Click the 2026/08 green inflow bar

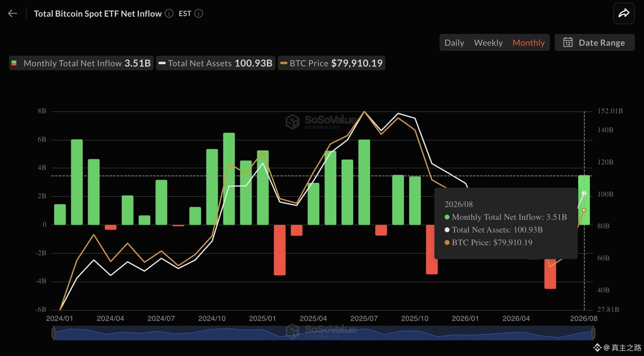(584, 200)
